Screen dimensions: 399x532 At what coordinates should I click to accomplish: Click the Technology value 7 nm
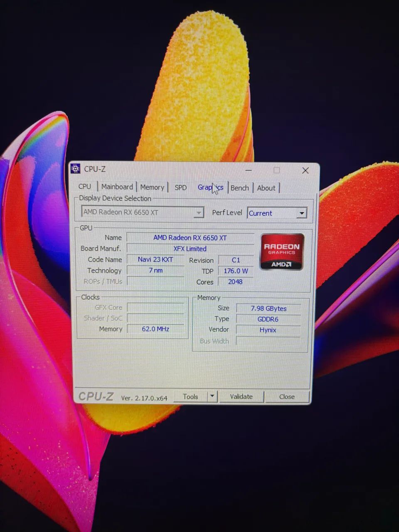click(155, 270)
